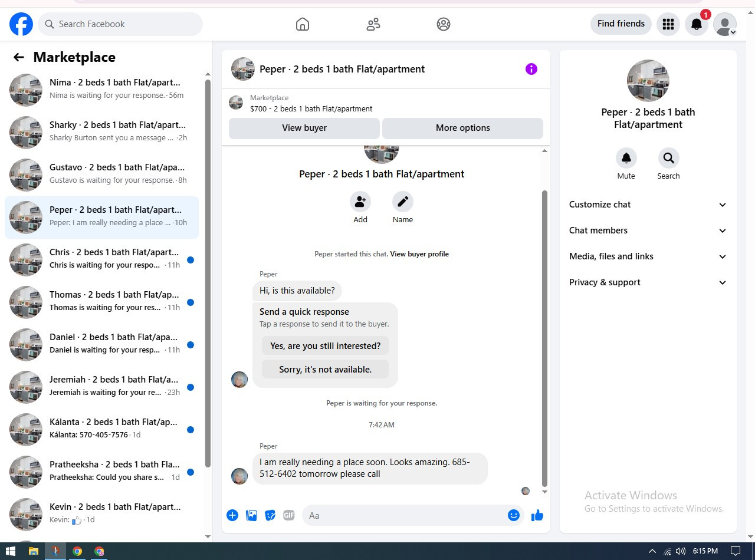This screenshot has width=755, height=560.
Task: Click the listing photo in the right panel
Action: (x=648, y=81)
